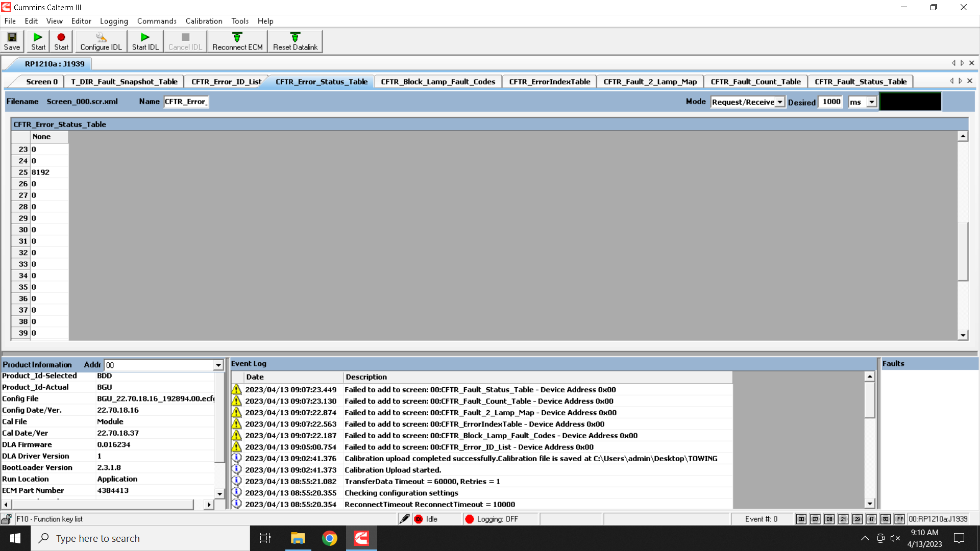Click the pen edit icon in status bar
This screenshot has width=980, height=551.
tap(404, 519)
